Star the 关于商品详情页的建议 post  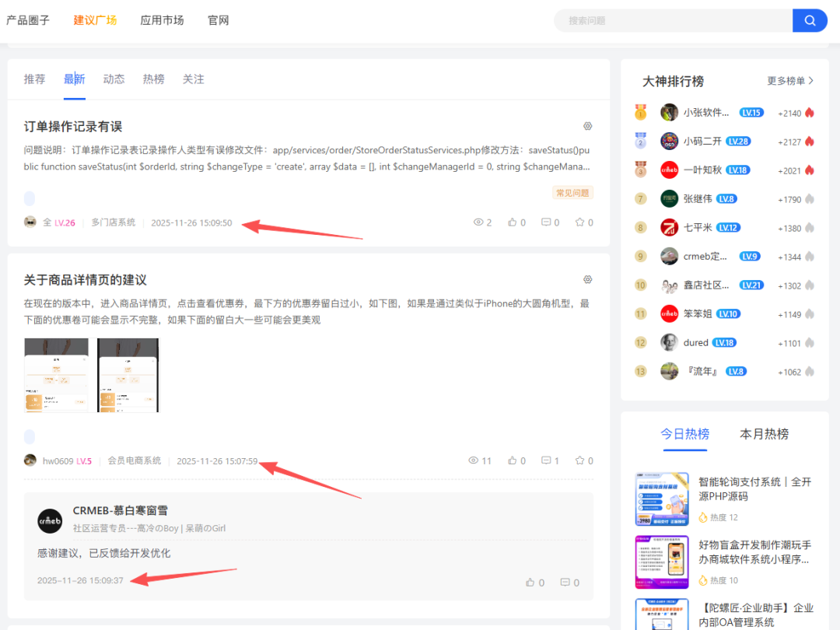point(583,460)
